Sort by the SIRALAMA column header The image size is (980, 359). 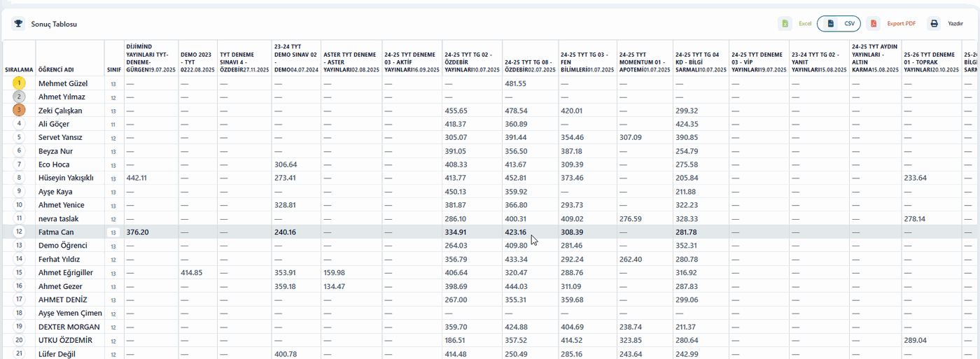(19, 70)
